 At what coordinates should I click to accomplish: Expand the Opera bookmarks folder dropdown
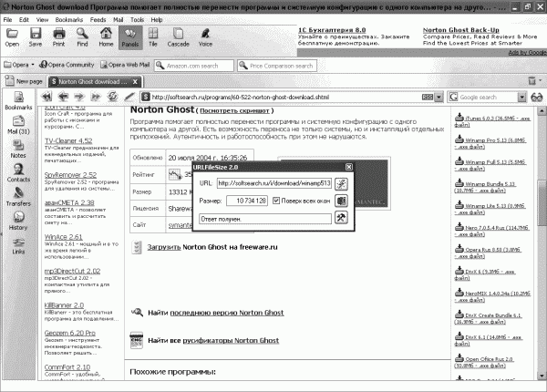tap(33, 65)
